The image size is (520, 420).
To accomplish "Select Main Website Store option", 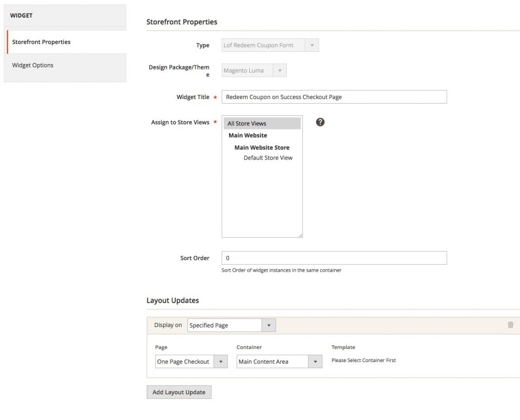I will coord(262,148).
